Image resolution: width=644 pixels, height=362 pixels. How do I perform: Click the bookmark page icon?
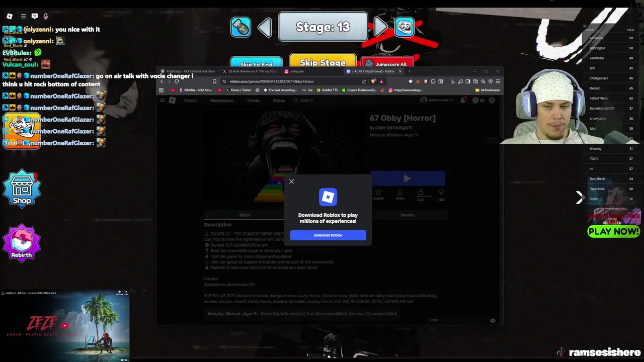[214, 81]
